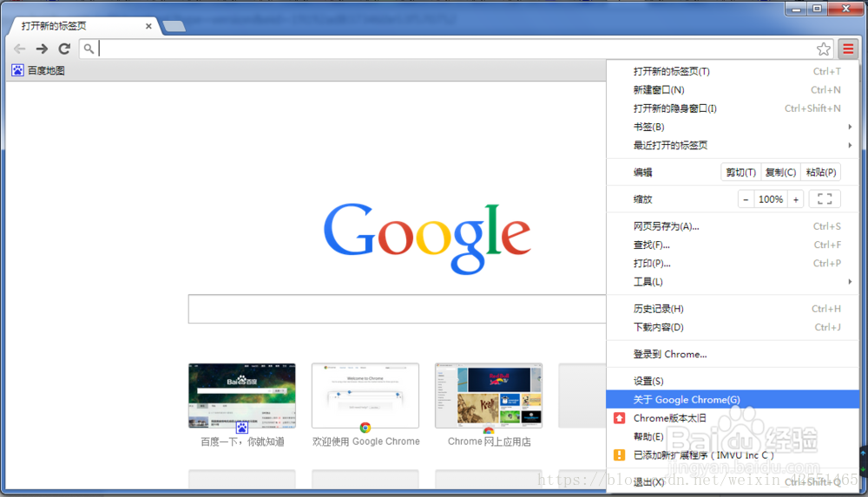Viewport: 868px width, 497px height.
Task: Focus the address bar input
Action: (x=457, y=49)
